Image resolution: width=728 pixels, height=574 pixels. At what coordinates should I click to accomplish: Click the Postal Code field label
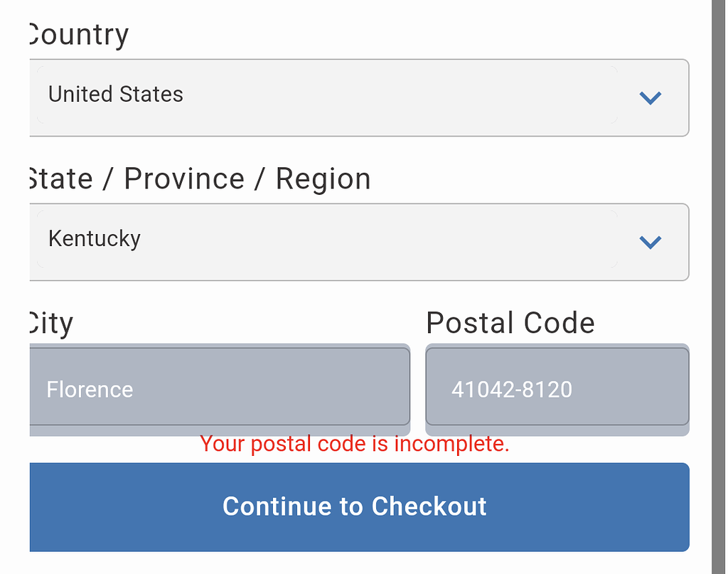coord(510,324)
